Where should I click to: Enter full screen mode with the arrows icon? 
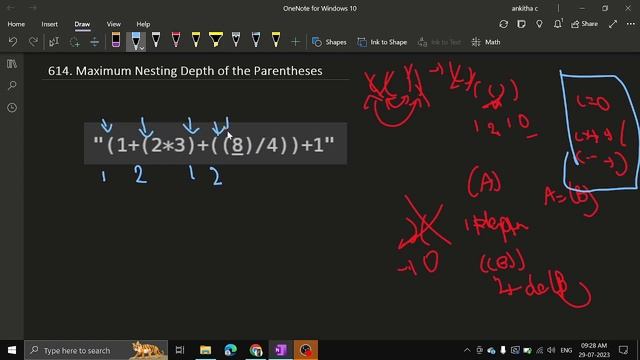tap(612, 24)
